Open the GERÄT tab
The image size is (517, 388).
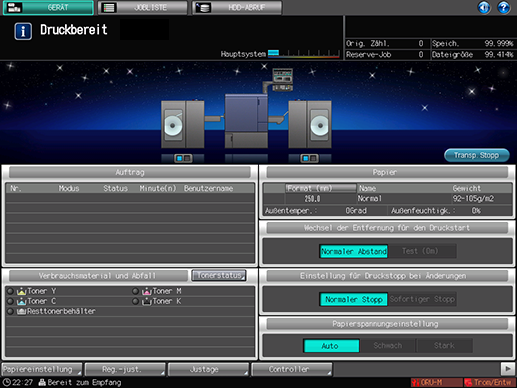point(48,7)
